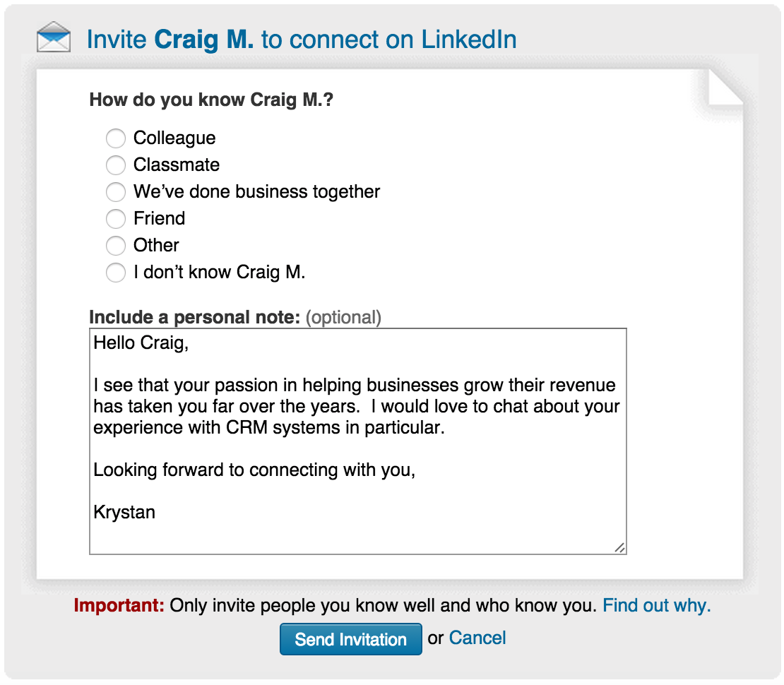Click the Krystan signature line in note

[x=124, y=513]
